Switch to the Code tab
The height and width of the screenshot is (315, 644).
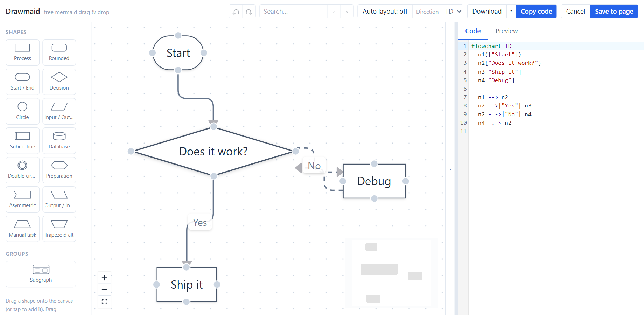point(473,31)
